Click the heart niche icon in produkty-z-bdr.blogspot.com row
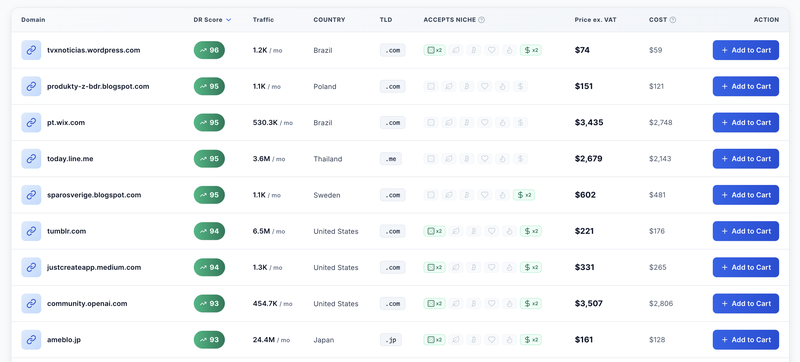 (x=485, y=86)
